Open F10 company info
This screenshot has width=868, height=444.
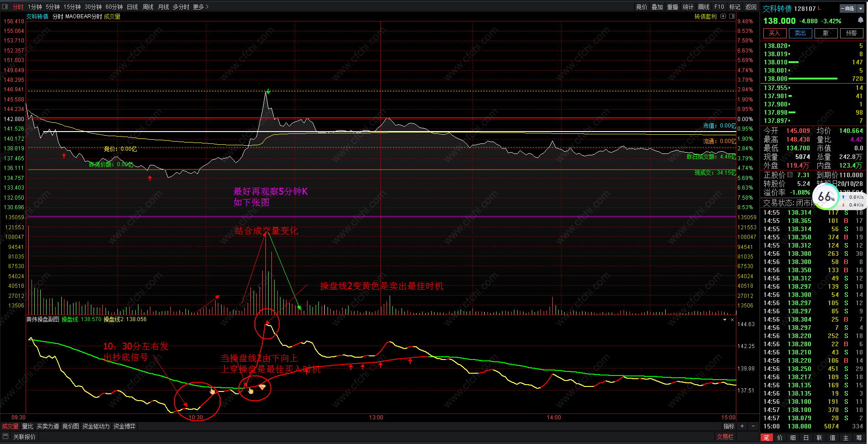[x=719, y=7]
